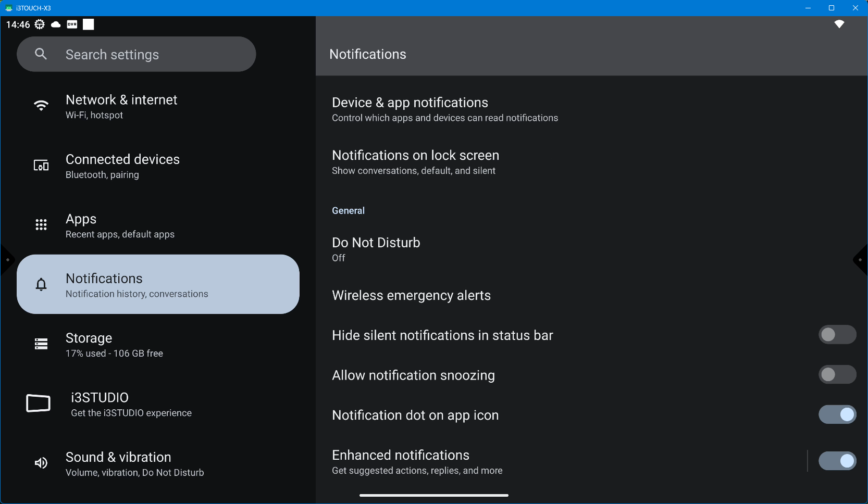Screen dimensions: 868x504
Task: Expand the left edge side panel handle
Action: coord(7,260)
